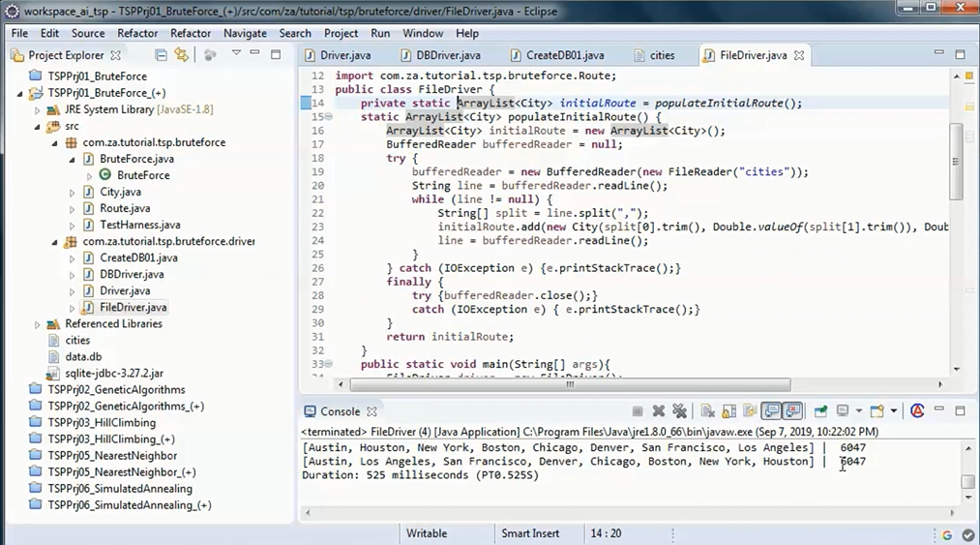Viewport: 980px width, 545px height.
Task: Toggle Link with Editor in Project Explorer
Action: coord(181,55)
